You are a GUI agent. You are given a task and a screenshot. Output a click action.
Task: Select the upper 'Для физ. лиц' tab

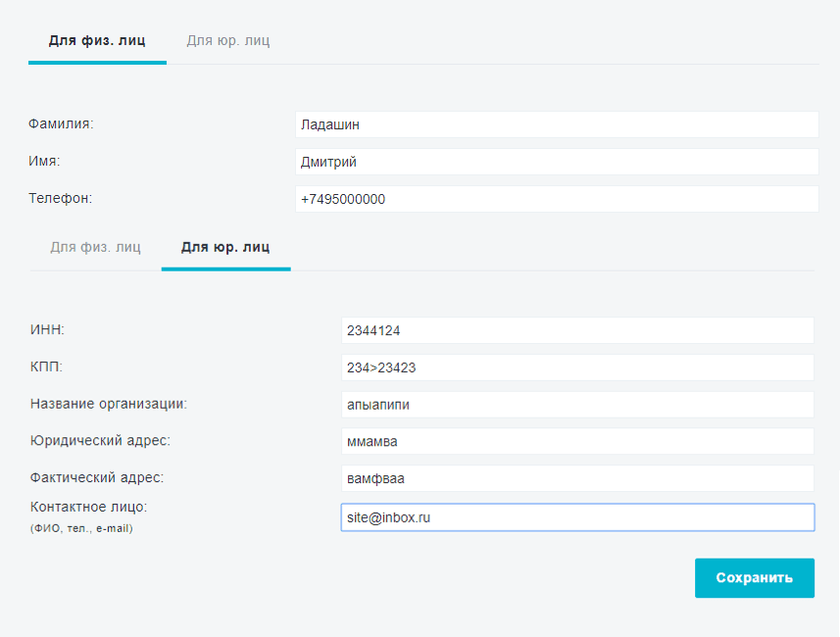coord(97,41)
